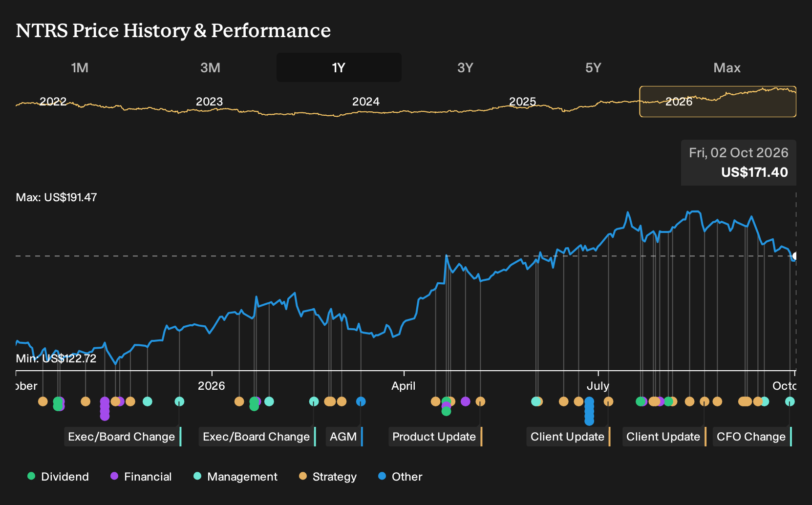Click lower green Dividend dot just after 2026
Viewport: 812px width, 505px height.
[x=254, y=406]
